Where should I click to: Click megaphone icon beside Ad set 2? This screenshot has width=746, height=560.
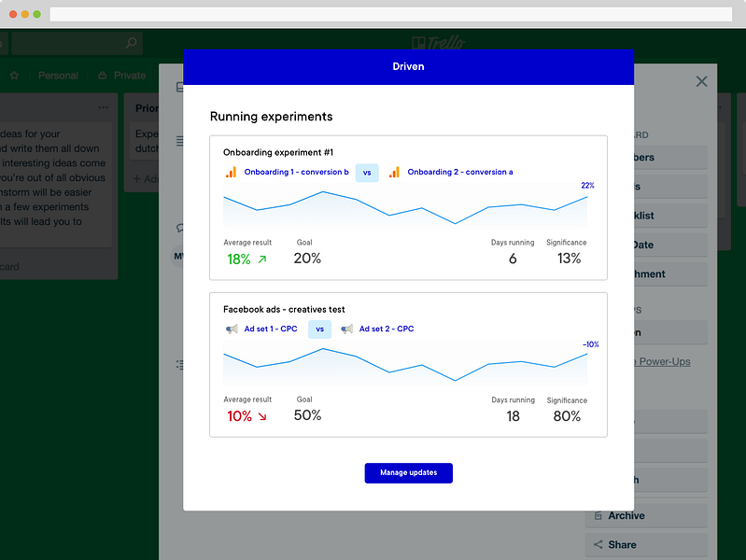(x=346, y=329)
